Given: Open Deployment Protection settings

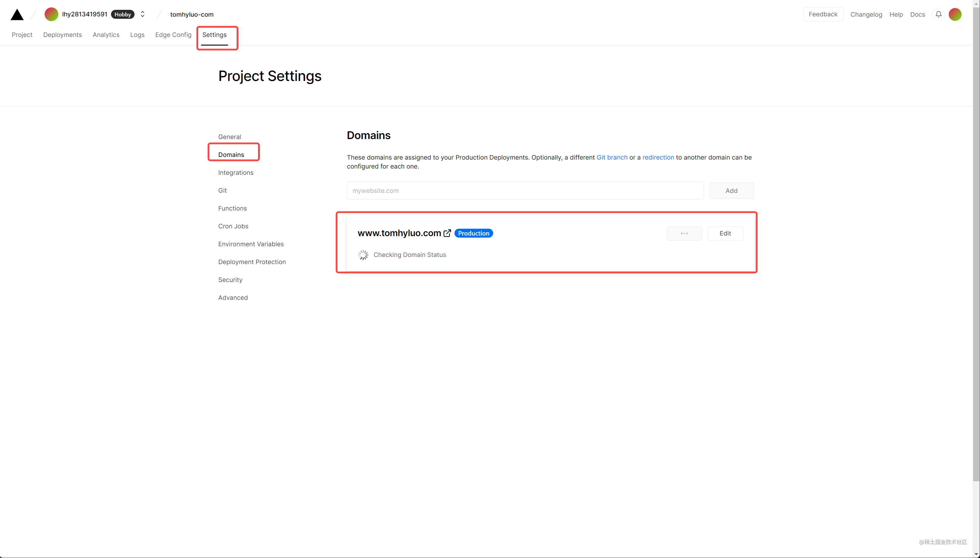Looking at the screenshot, I should (x=252, y=262).
